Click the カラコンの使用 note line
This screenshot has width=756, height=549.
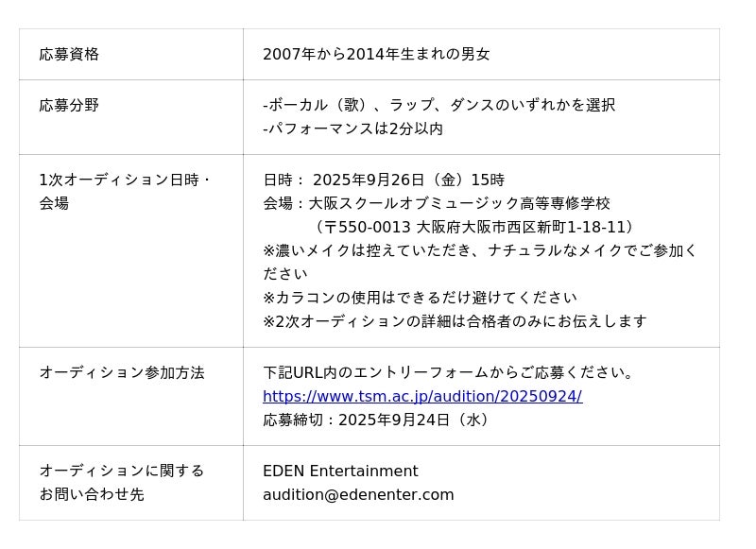pyautogui.click(x=420, y=299)
